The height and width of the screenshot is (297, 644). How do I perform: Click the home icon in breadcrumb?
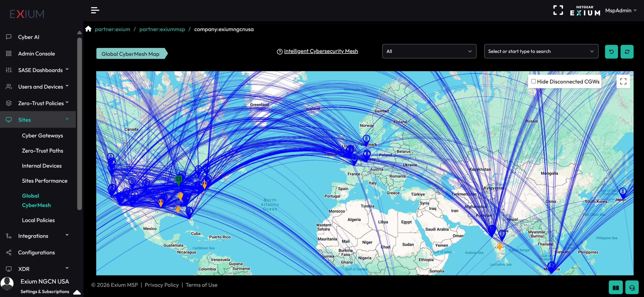(x=88, y=29)
